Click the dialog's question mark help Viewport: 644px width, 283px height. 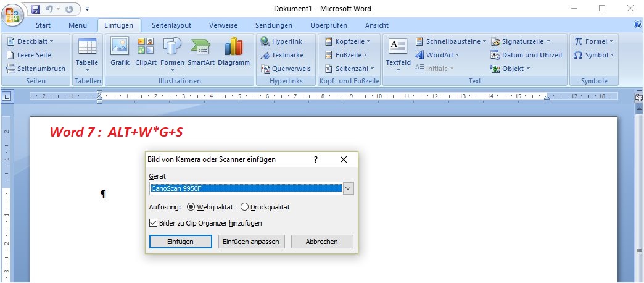point(315,159)
